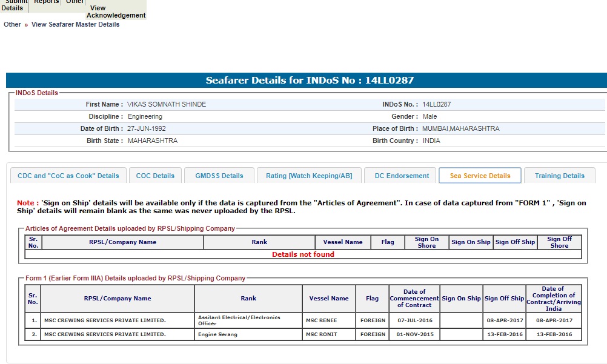Click the 07-JUL-2016 commencement date cell
The width and height of the screenshot is (607, 364).
[x=414, y=320]
